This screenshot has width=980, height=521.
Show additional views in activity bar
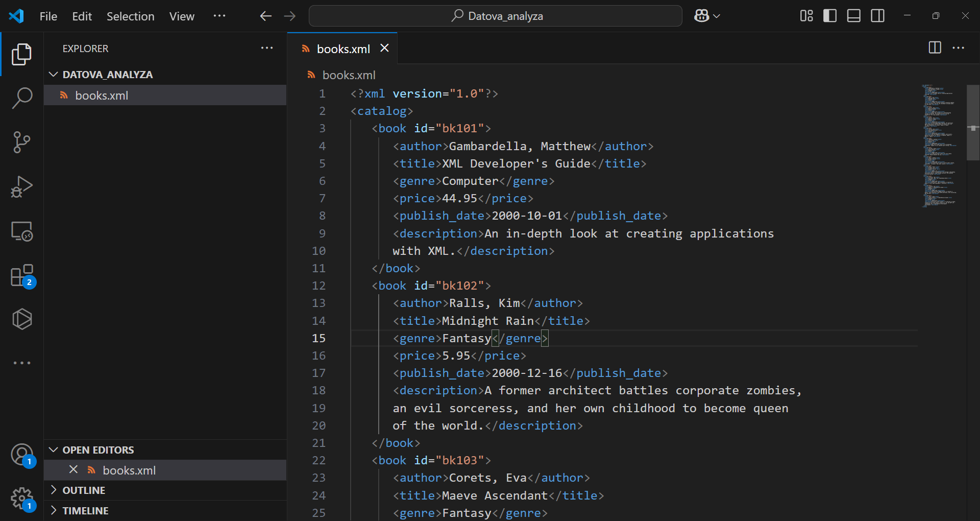(x=21, y=363)
